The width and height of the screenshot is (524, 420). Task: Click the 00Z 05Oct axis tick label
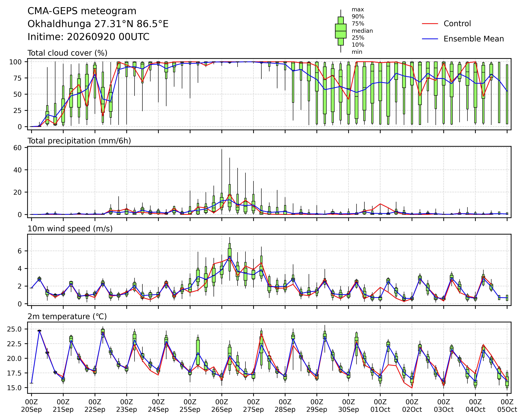point(507,406)
